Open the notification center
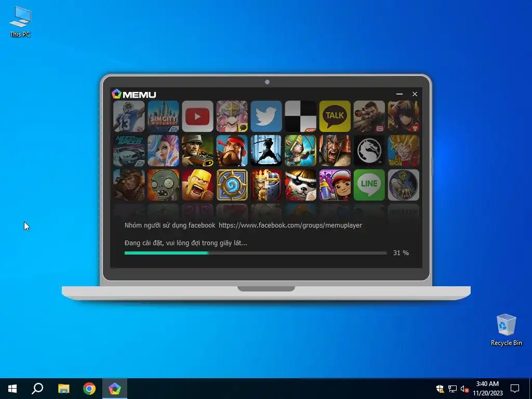The image size is (532, 399). (515, 389)
